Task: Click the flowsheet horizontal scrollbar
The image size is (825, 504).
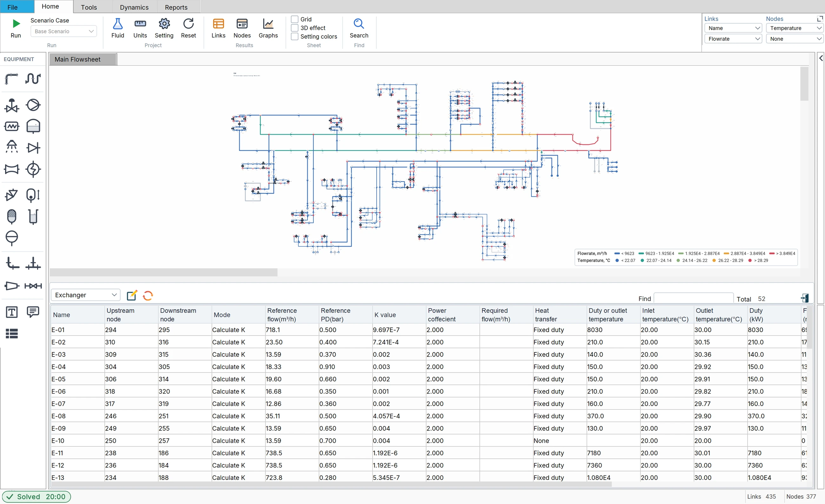Action: pos(164,272)
